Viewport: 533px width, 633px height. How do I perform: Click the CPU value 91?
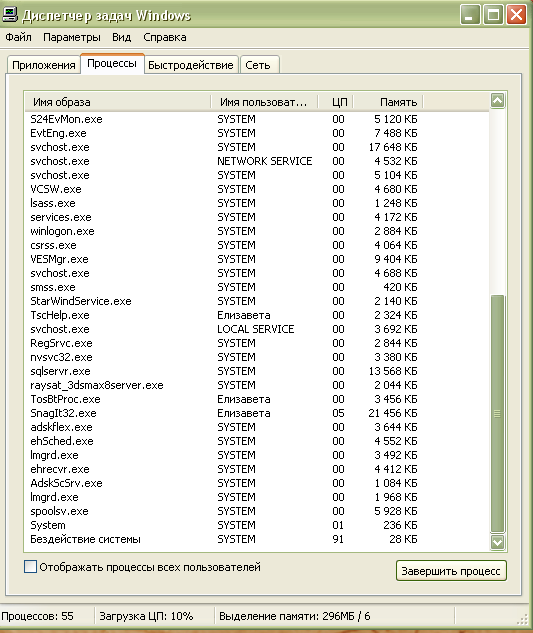(x=338, y=539)
